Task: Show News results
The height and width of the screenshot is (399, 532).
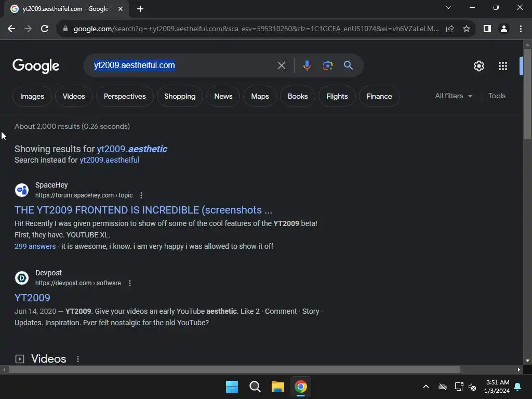Action: point(223,96)
